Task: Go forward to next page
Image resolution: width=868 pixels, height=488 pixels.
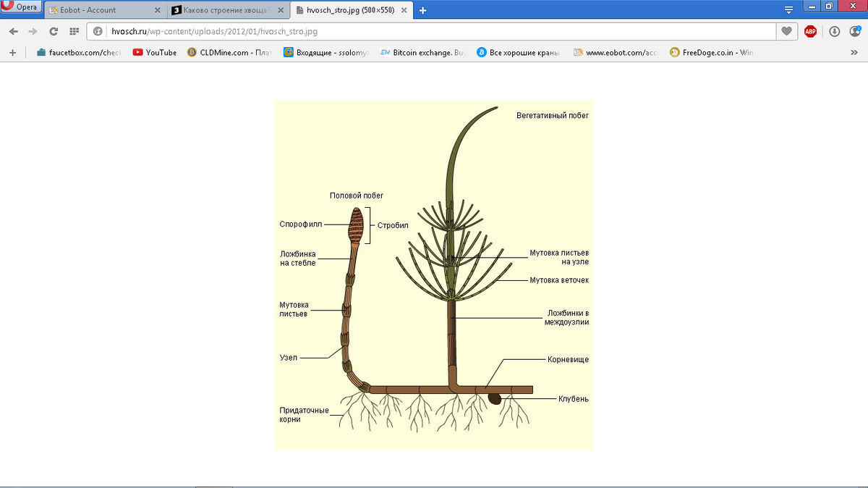Action: pos(33,31)
